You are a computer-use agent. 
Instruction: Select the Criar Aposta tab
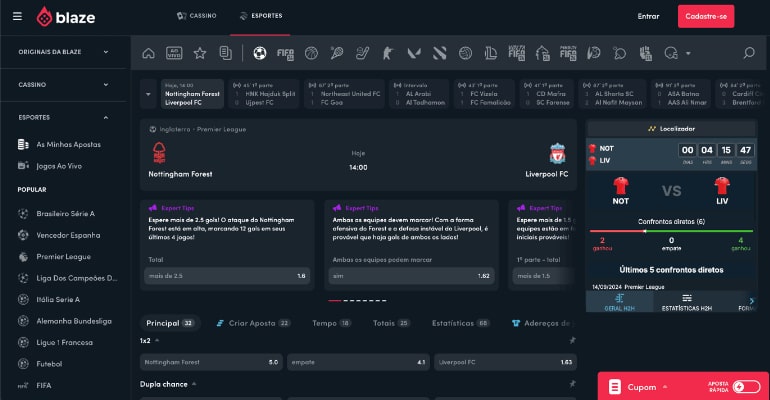click(253, 323)
